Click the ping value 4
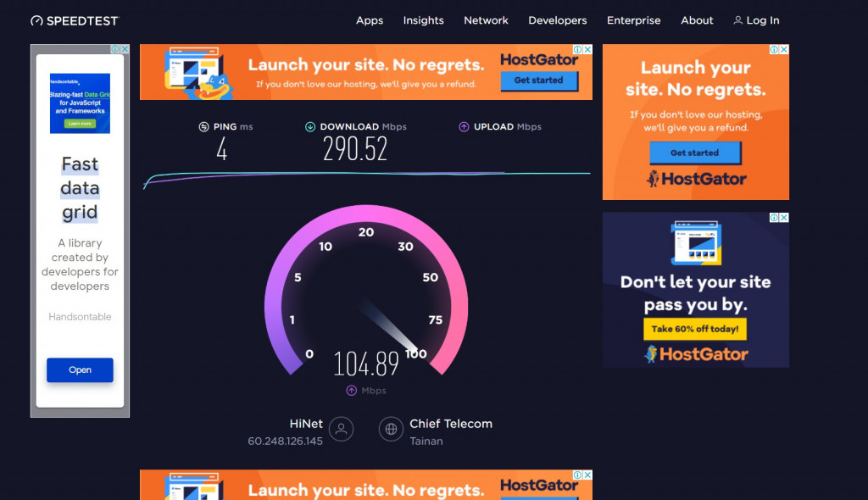 222,149
